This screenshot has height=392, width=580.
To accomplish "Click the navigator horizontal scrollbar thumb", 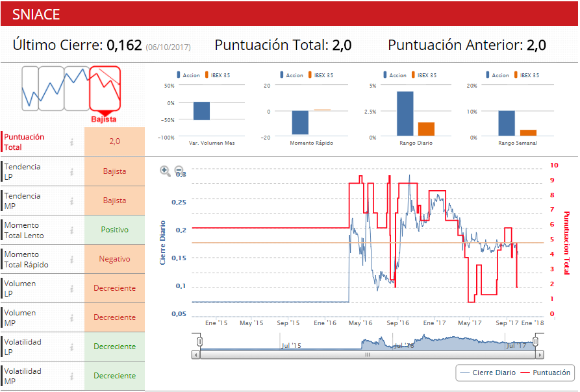I will 368,355.
